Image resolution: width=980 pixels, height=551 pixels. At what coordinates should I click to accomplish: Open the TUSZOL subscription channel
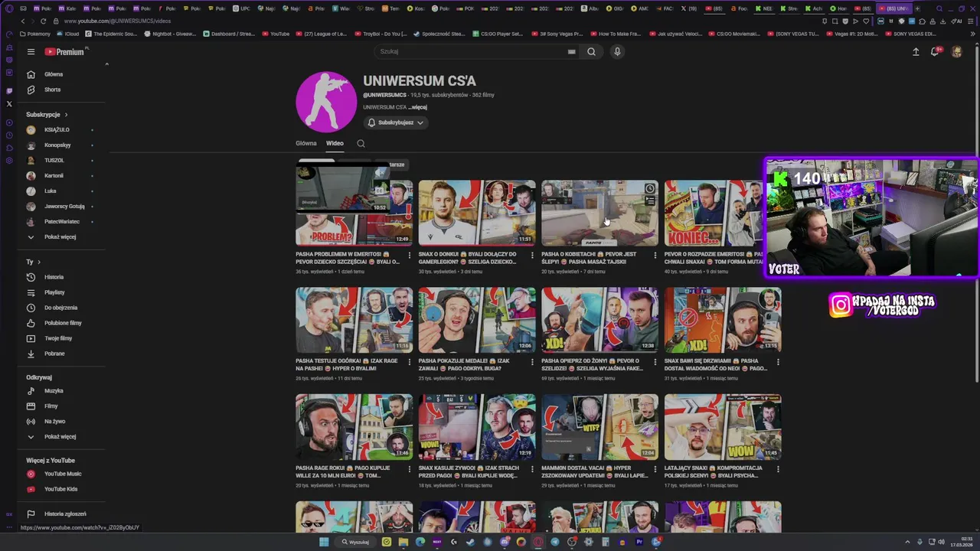(54, 161)
